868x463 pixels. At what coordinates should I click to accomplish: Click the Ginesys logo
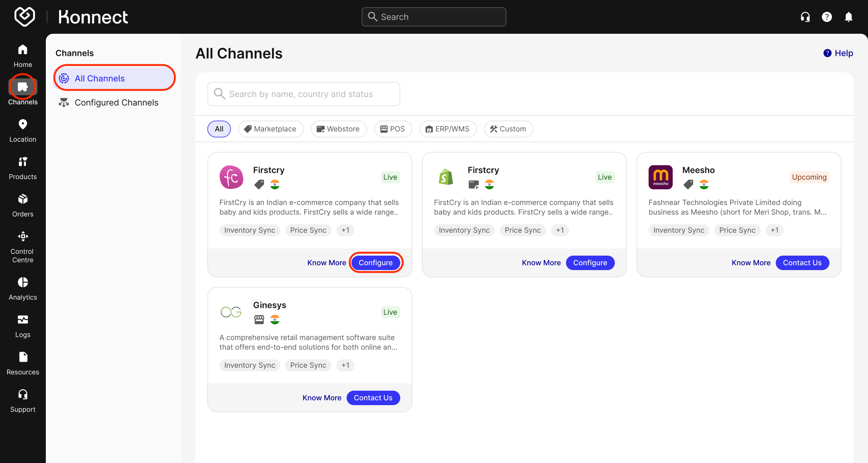click(231, 312)
